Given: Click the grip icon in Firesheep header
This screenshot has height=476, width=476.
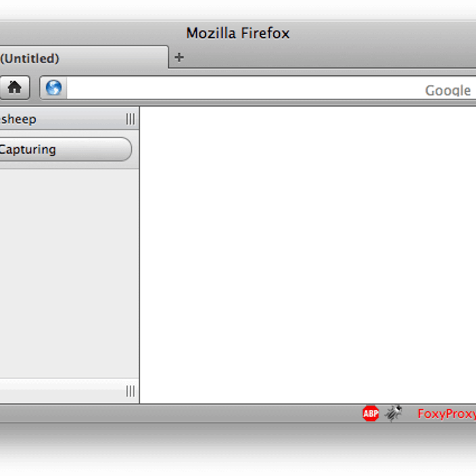Looking at the screenshot, I should click(x=130, y=119).
